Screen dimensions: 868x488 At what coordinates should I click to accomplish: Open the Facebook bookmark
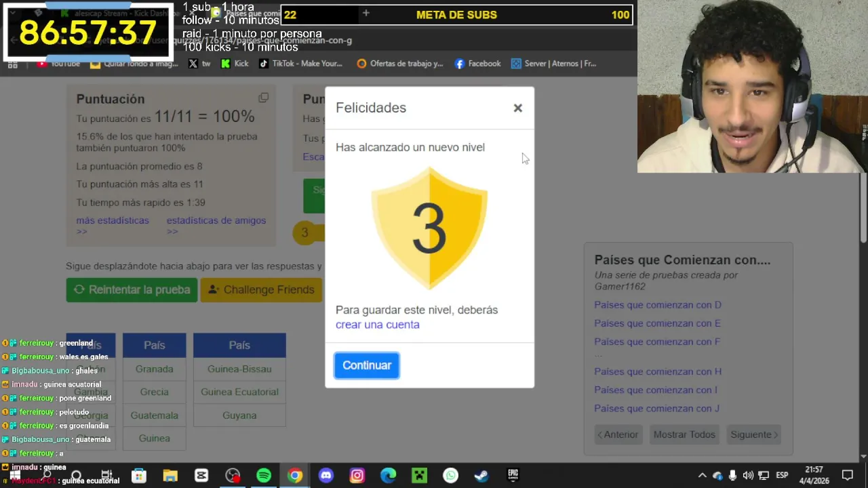477,64
